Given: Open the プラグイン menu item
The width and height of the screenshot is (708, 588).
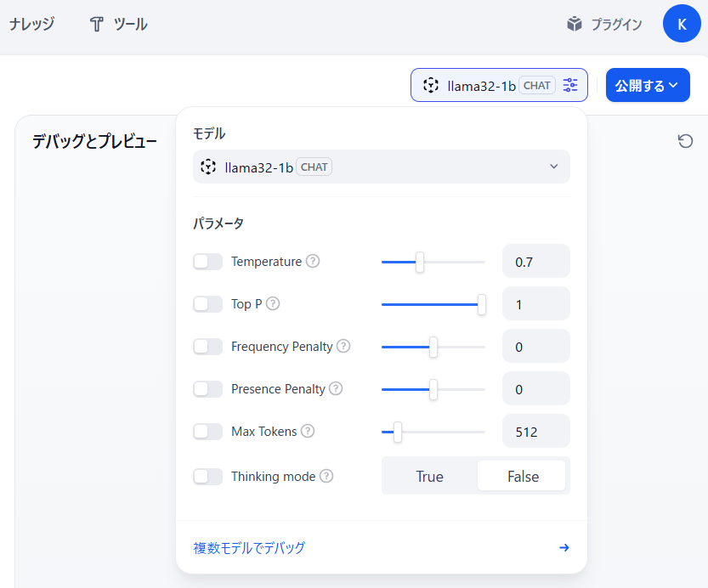Looking at the screenshot, I should (604, 24).
